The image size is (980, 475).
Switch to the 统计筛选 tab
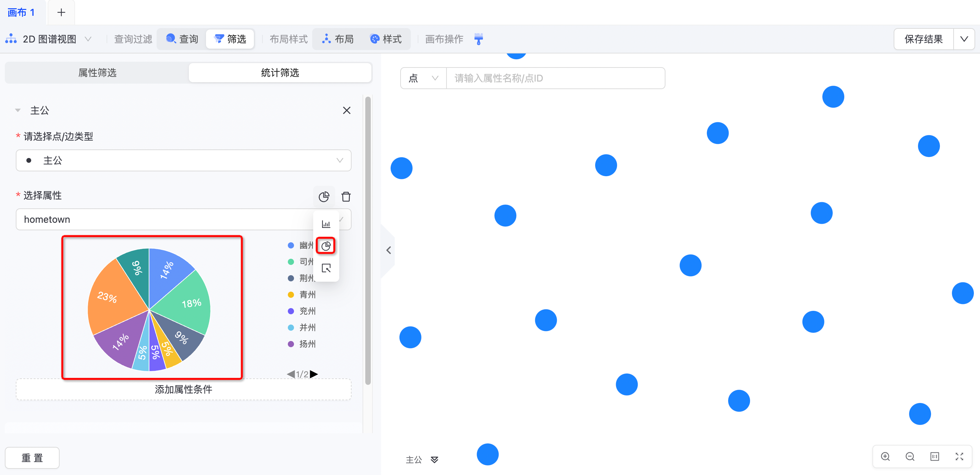(280, 73)
